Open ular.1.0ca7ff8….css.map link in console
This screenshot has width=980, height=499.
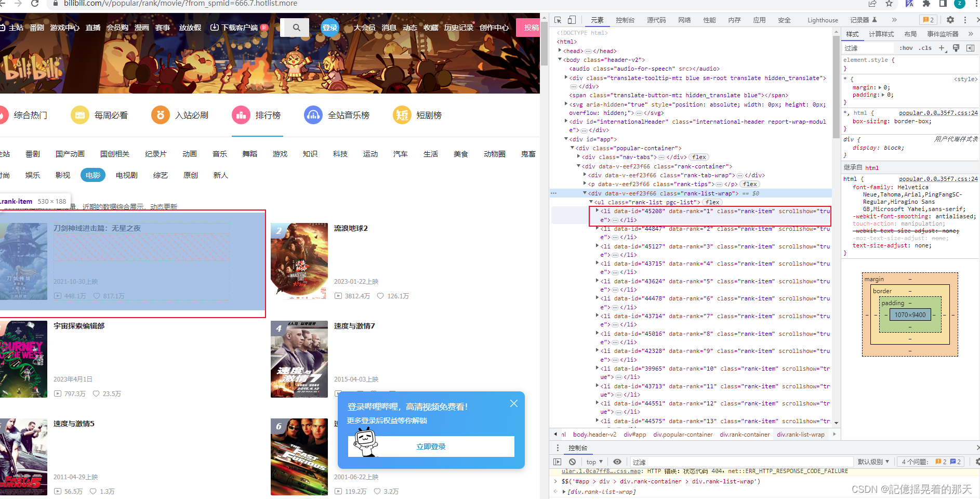(601, 471)
